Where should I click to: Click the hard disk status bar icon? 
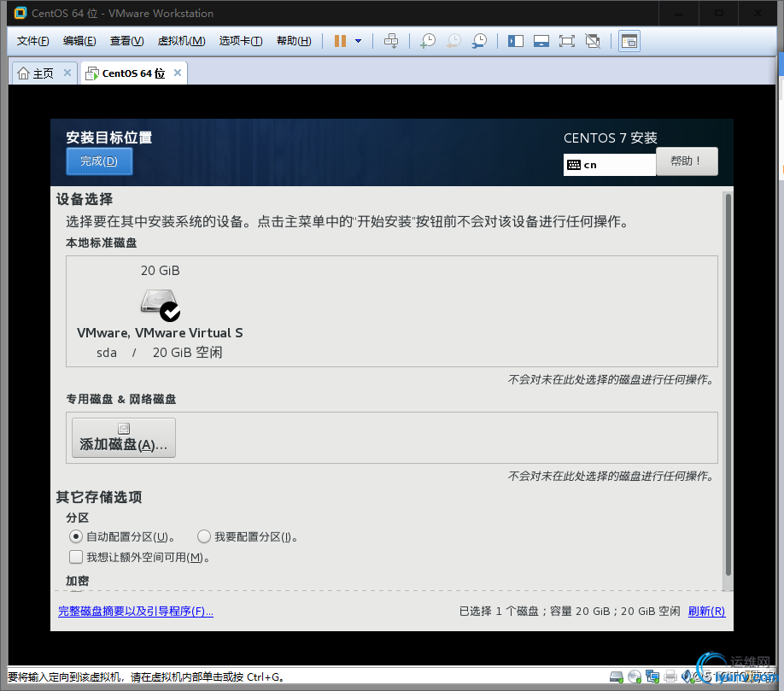click(617, 677)
